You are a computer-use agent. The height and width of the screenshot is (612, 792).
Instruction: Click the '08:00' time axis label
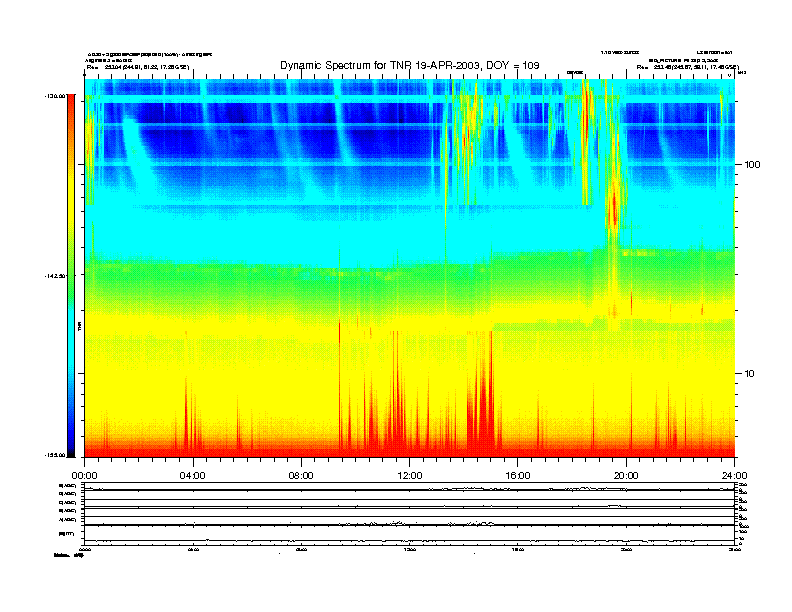pos(301,476)
